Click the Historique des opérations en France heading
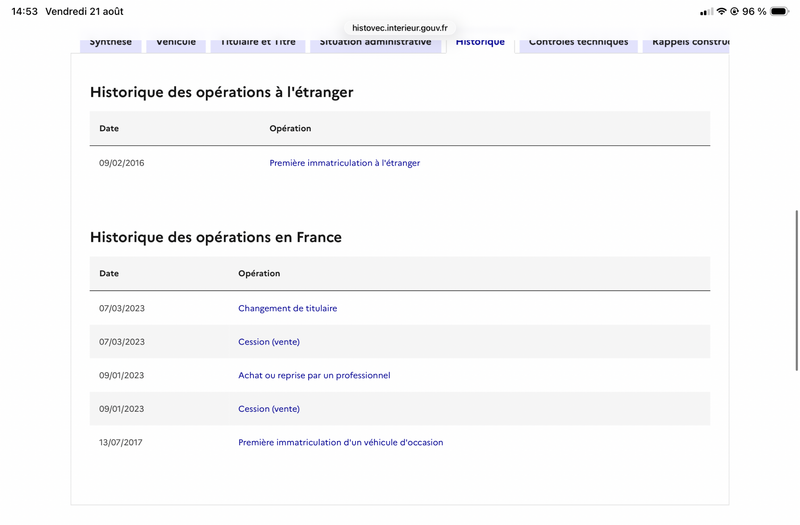800x525 pixels. click(216, 237)
